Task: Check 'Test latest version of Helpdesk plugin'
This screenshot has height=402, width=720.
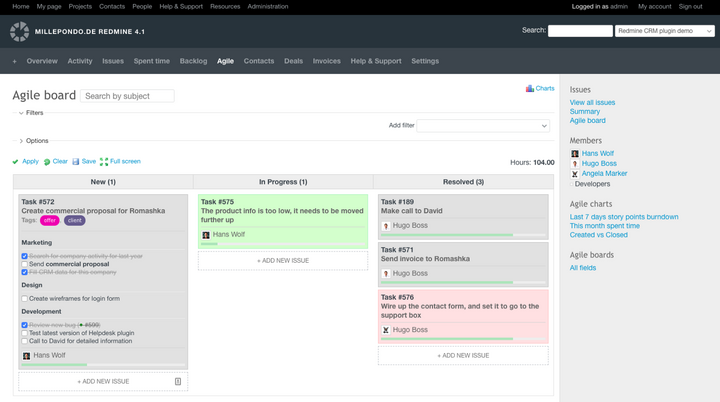Action: coord(25,333)
